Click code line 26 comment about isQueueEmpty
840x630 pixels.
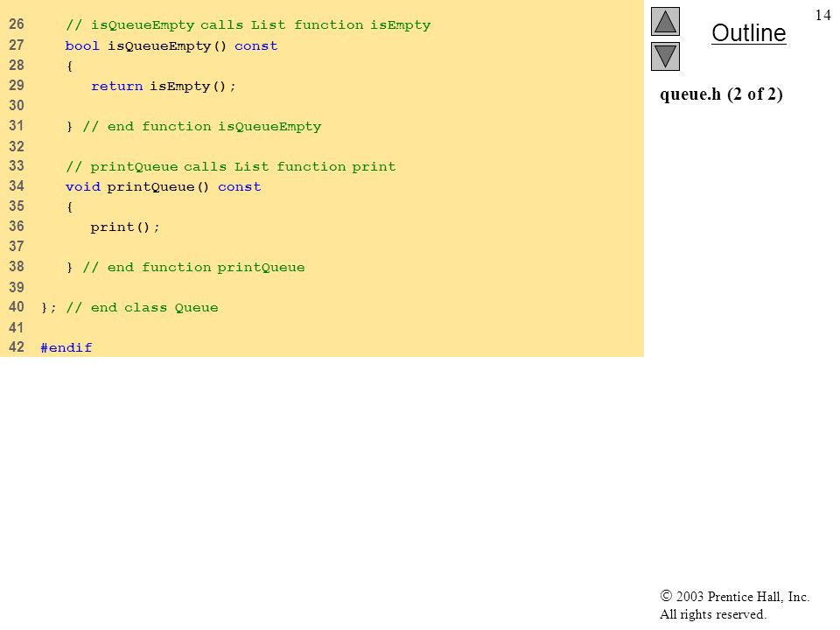[248, 25]
